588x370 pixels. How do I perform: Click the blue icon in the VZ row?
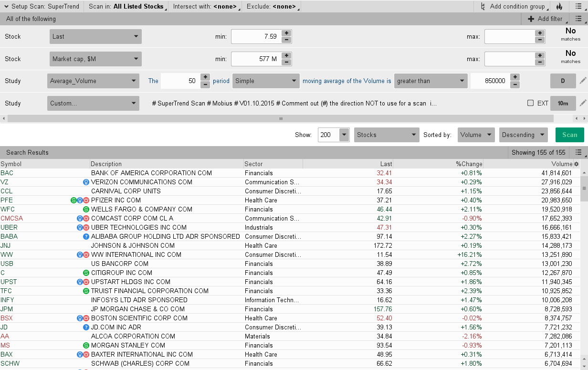[x=86, y=182]
